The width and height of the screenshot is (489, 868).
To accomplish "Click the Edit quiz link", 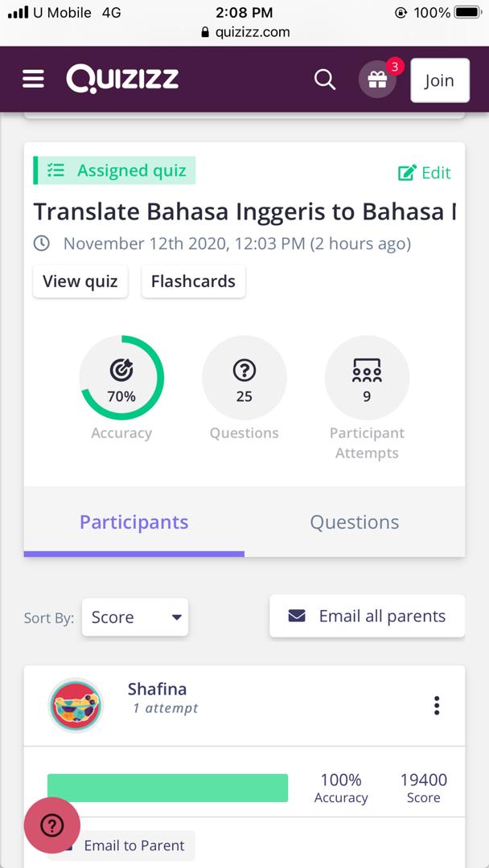I will 425,173.
